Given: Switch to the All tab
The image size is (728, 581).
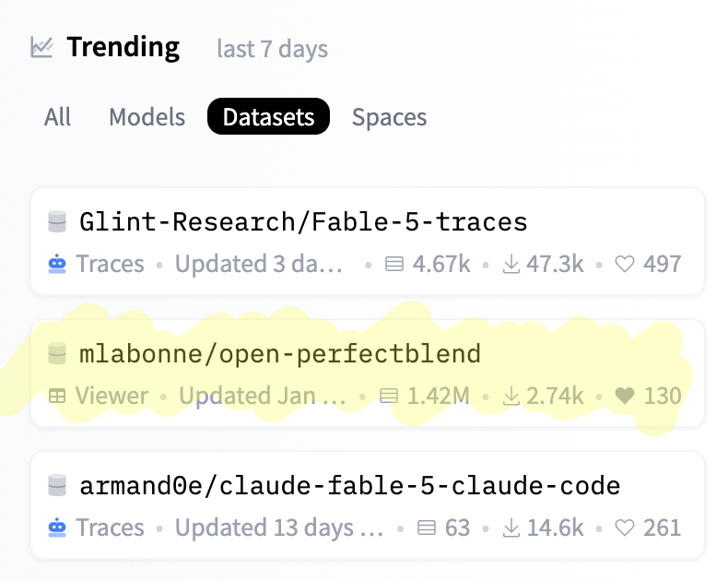Looking at the screenshot, I should [57, 117].
